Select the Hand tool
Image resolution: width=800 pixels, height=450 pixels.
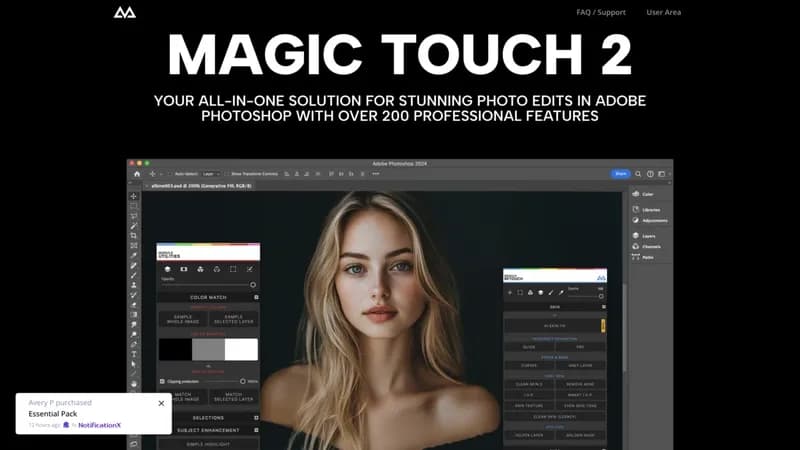click(x=134, y=384)
